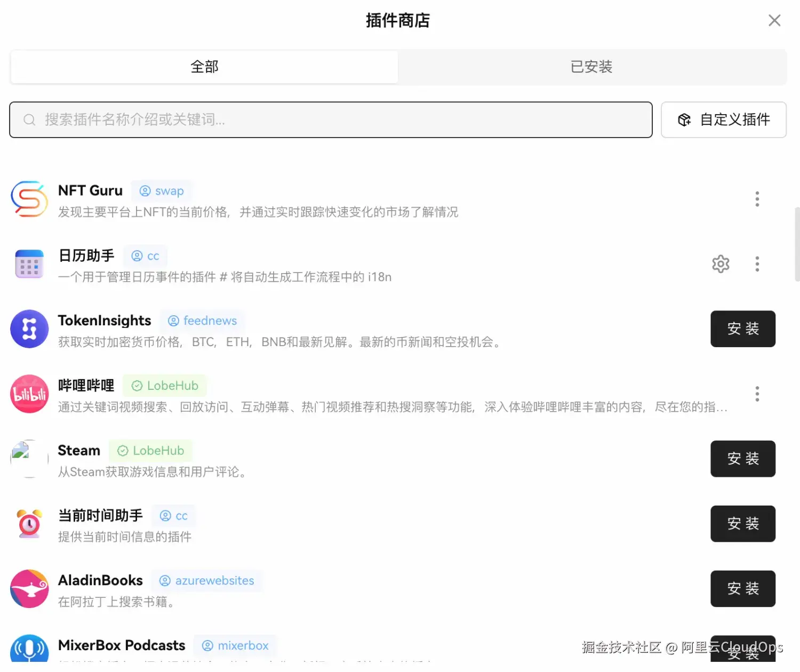Click the NFT Guru plugin logo
This screenshot has height=672, width=800.
coord(29,199)
